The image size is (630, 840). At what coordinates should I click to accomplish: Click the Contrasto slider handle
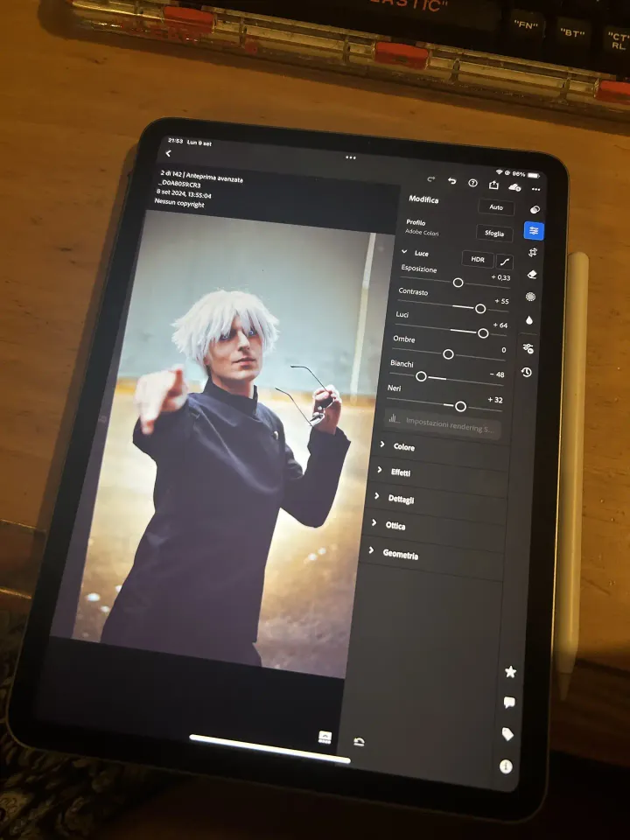pos(480,309)
